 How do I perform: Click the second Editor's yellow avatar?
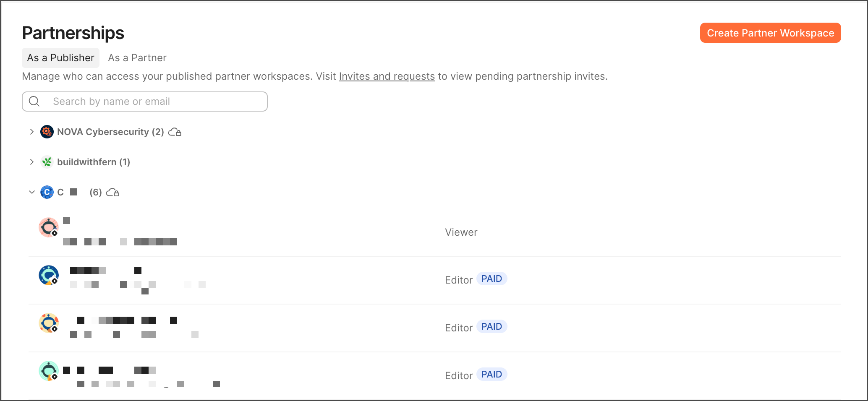pyautogui.click(x=49, y=323)
